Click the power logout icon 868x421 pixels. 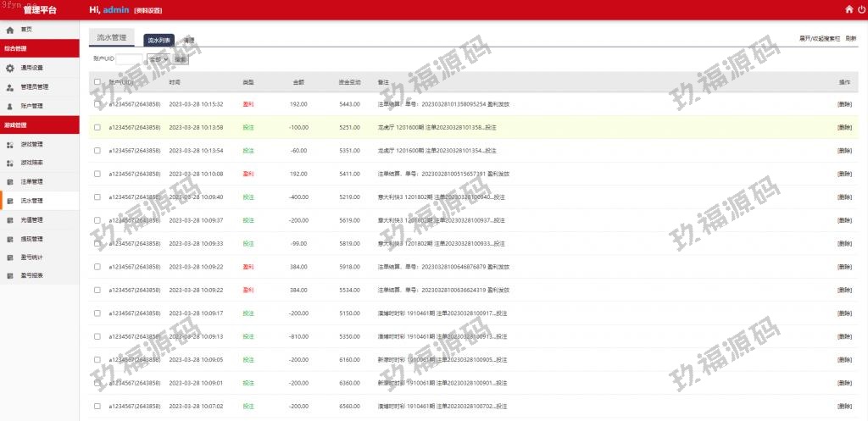point(863,9)
